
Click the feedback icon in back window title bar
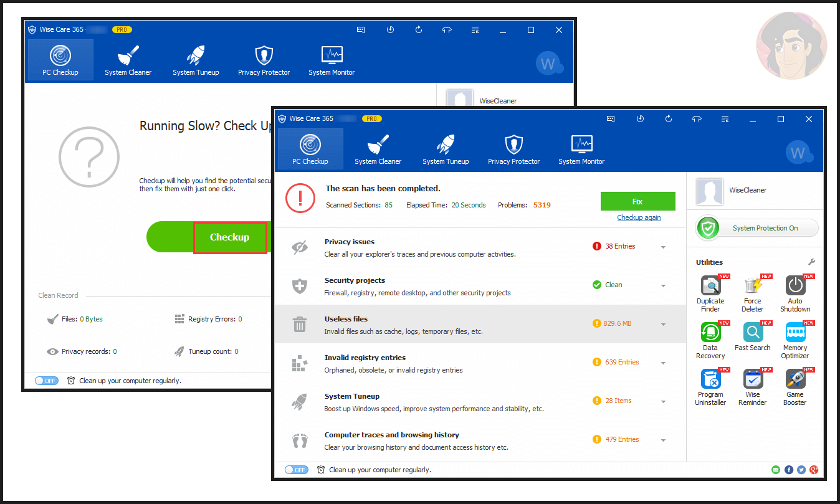point(361,29)
